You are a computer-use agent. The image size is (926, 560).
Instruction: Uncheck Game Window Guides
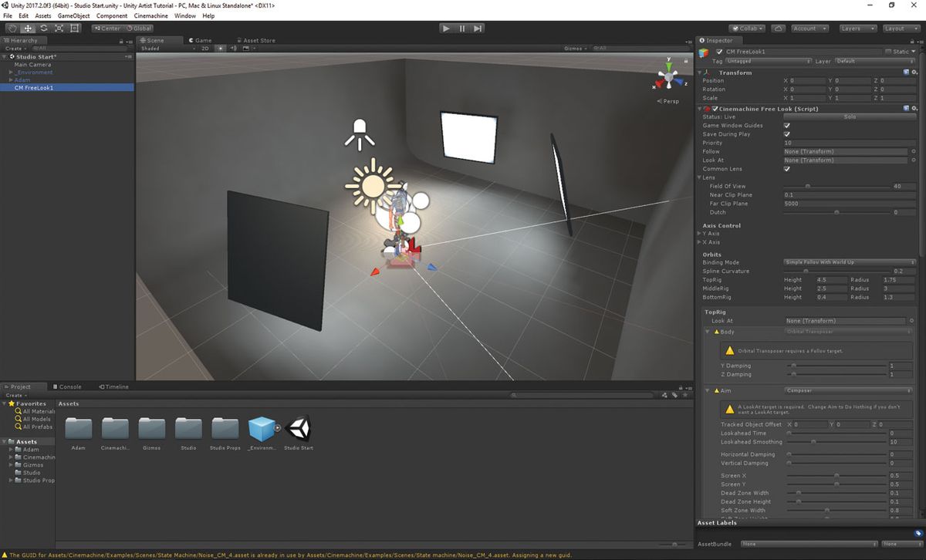click(787, 125)
